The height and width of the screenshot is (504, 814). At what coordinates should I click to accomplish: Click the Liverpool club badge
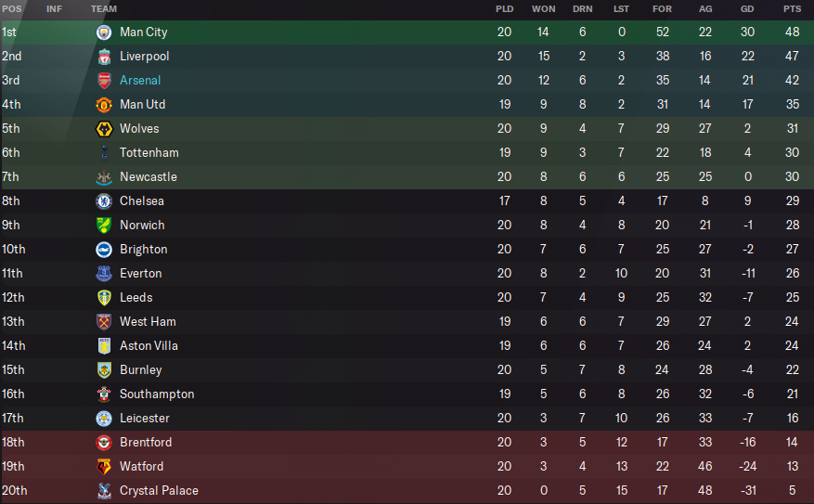click(103, 57)
